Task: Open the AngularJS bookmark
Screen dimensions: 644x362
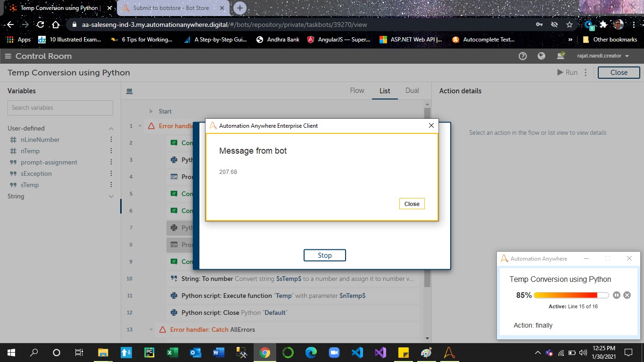Action: pos(339,40)
